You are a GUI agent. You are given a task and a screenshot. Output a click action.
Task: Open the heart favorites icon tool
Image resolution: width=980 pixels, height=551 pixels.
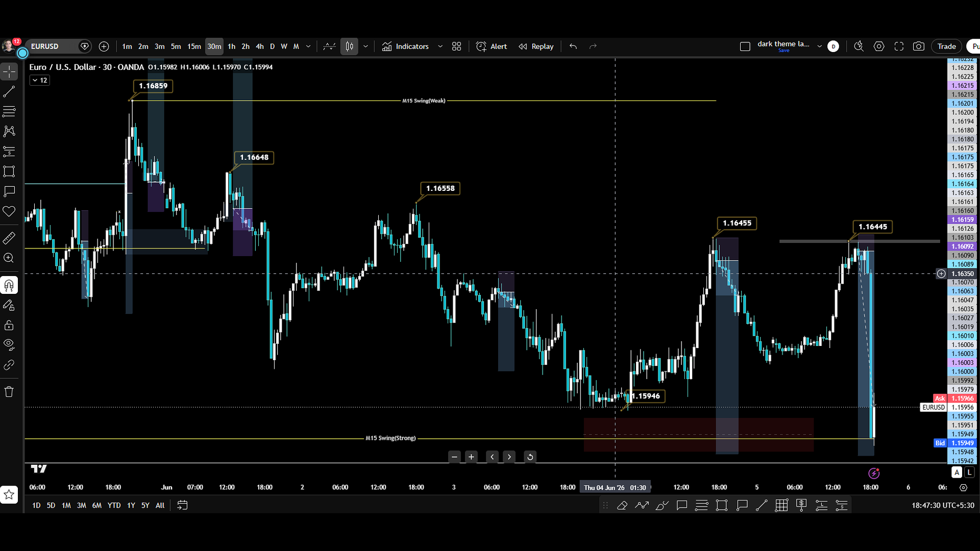(x=9, y=211)
